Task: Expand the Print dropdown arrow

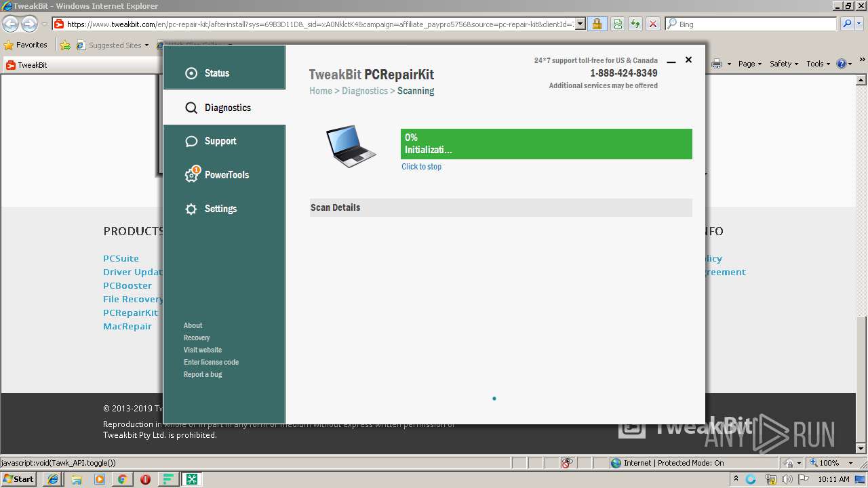Action: pos(729,64)
